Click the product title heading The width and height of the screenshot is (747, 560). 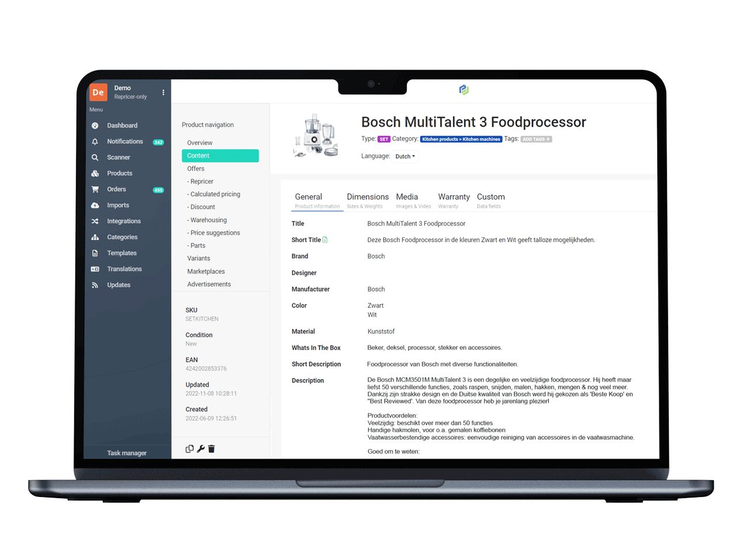click(x=473, y=122)
